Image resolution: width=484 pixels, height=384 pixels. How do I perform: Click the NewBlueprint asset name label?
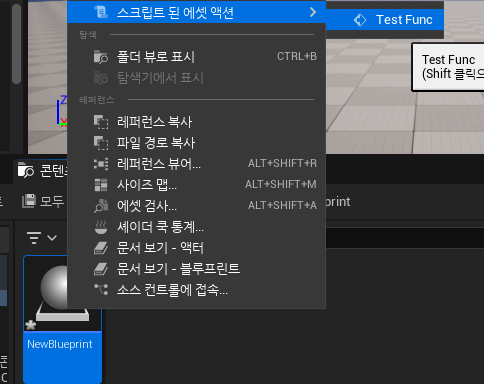coord(60,344)
